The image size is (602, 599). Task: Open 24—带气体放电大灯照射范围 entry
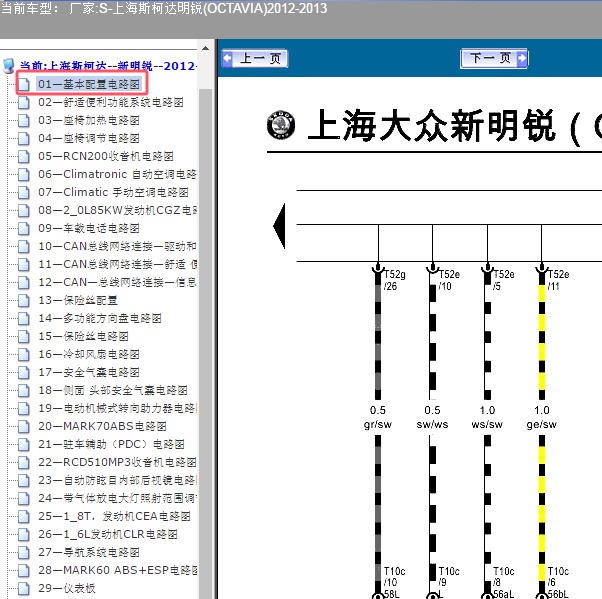117,498
